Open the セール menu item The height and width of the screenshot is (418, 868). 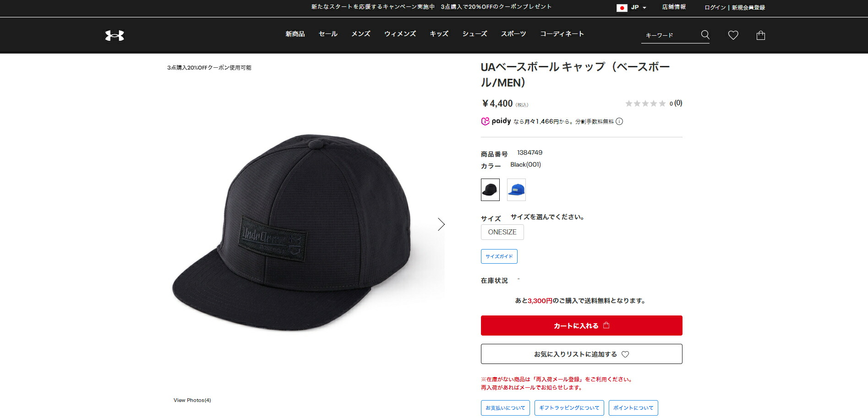pos(328,34)
